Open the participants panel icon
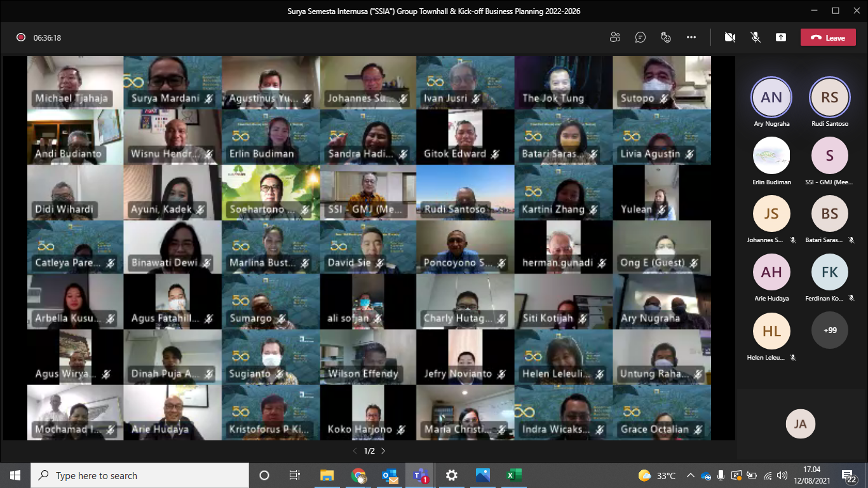868x488 pixels. [x=614, y=37]
